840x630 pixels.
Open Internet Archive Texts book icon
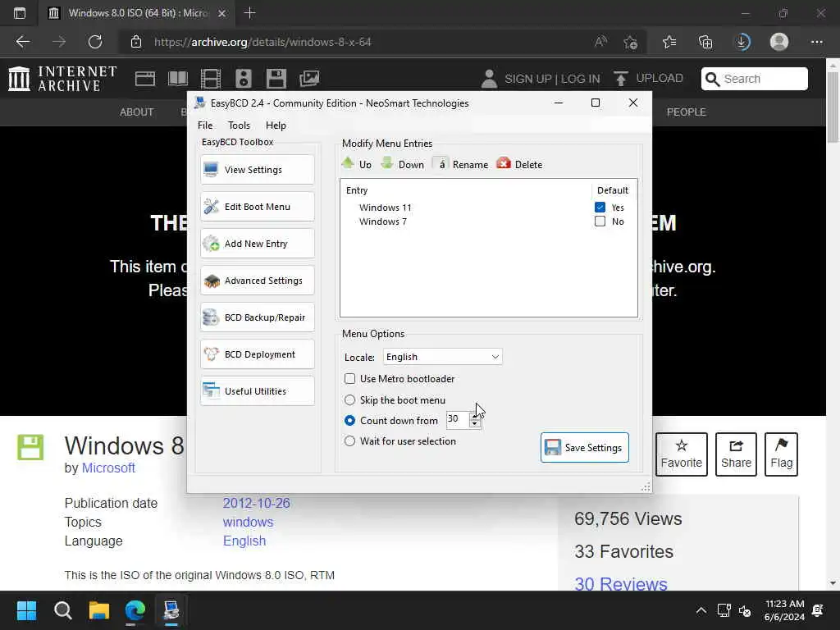click(178, 79)
